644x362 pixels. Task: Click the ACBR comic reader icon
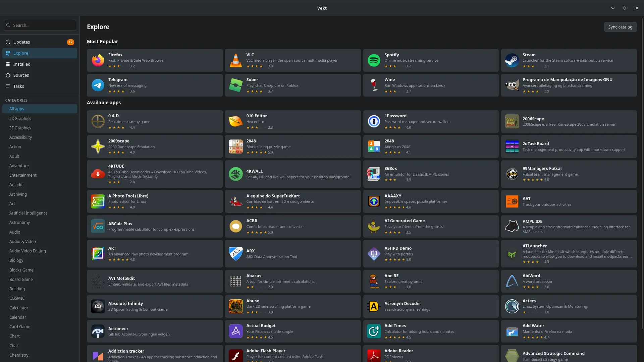click(236, 227)
